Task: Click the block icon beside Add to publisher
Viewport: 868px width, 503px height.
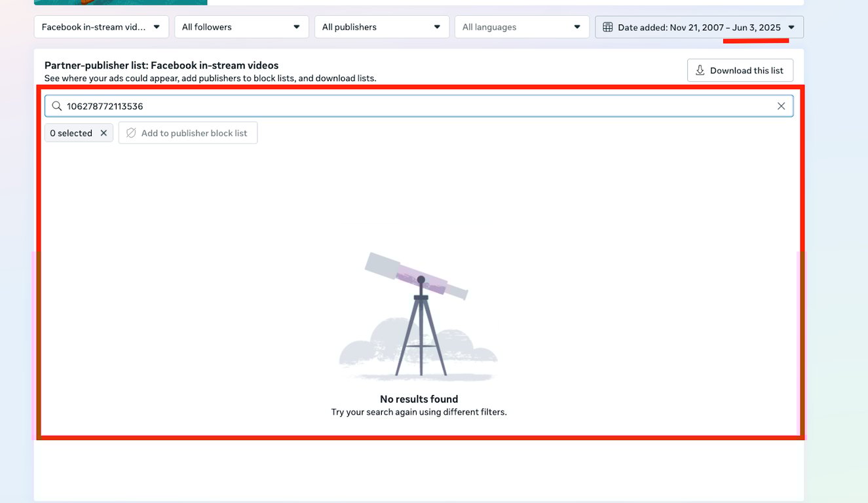Action: click(131, 133)
